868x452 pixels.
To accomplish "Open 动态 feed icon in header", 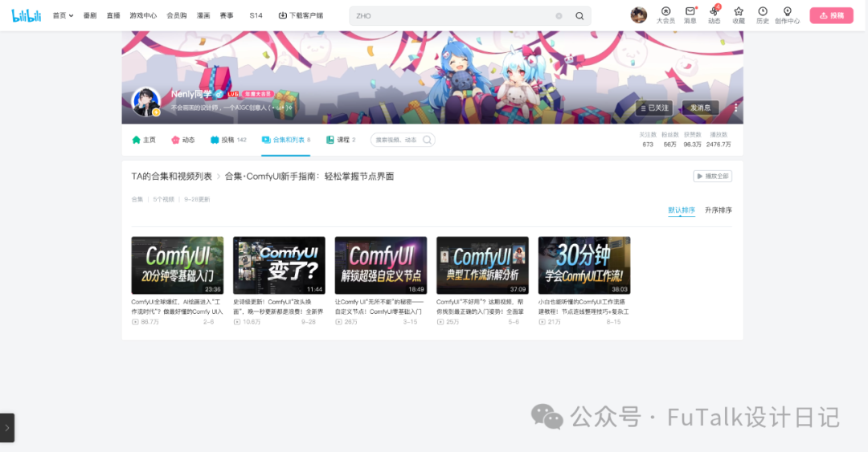I will coord(714,15).
